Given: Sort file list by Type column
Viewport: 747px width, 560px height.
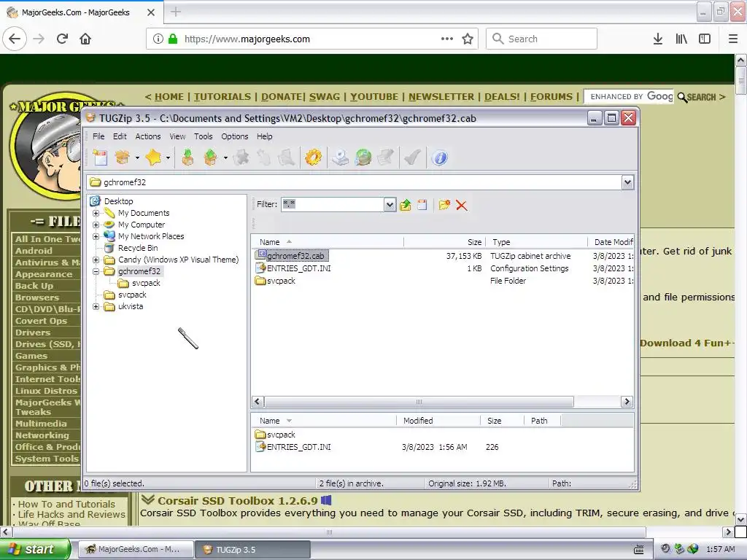Looking at the screenshot, I should point(536,242).
